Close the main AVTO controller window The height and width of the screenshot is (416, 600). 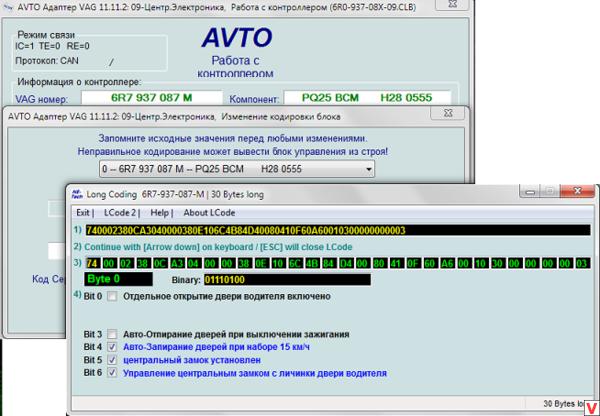click(453, 4)
